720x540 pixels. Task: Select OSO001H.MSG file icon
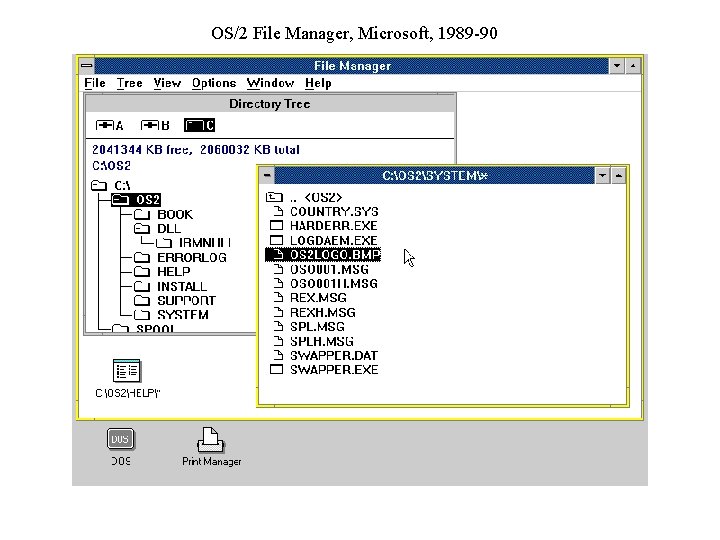(278, 283)
